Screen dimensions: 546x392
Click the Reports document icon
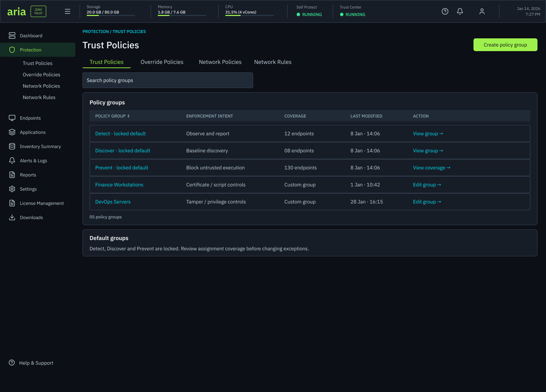[x=12, y=175]
